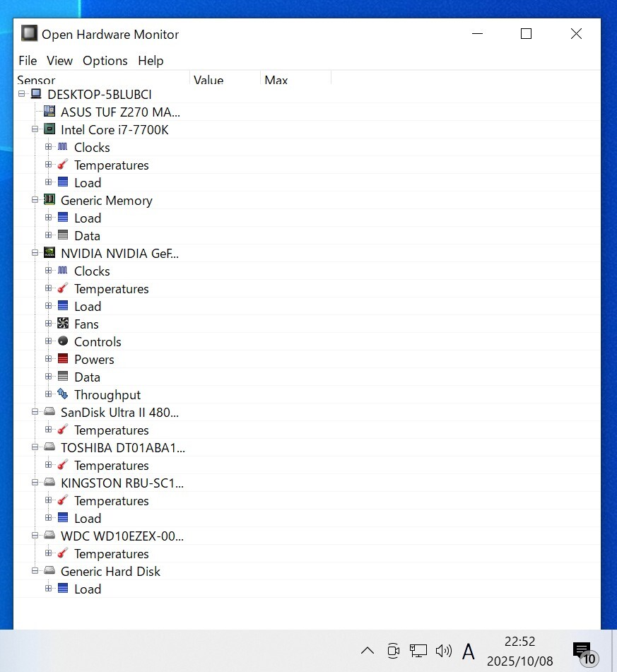This screenshot has height=672, width=617.
Task: Click the NVIDIA Powers red icon
Action: (x=63, y=359)
